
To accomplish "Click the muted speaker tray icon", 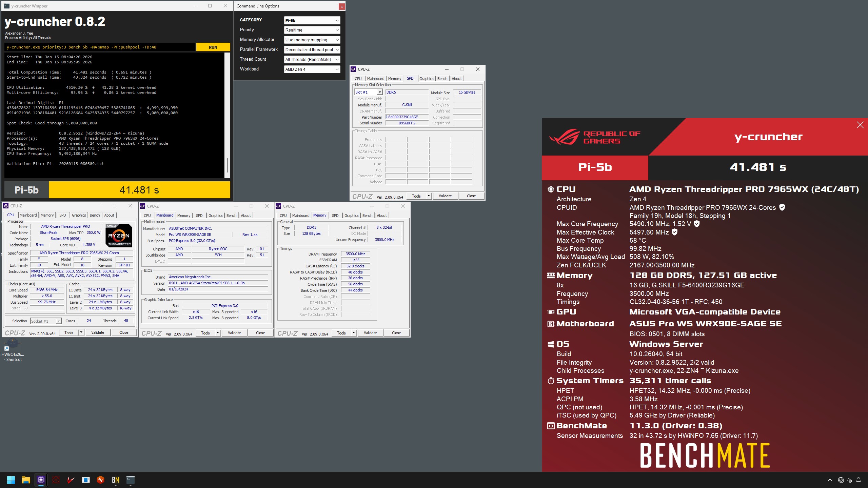I will [849, 480].
